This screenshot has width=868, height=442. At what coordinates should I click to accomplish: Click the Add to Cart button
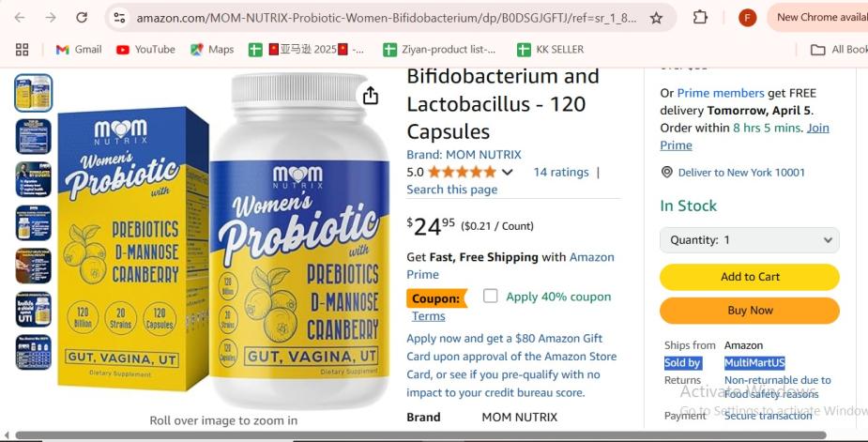(750, 277)
